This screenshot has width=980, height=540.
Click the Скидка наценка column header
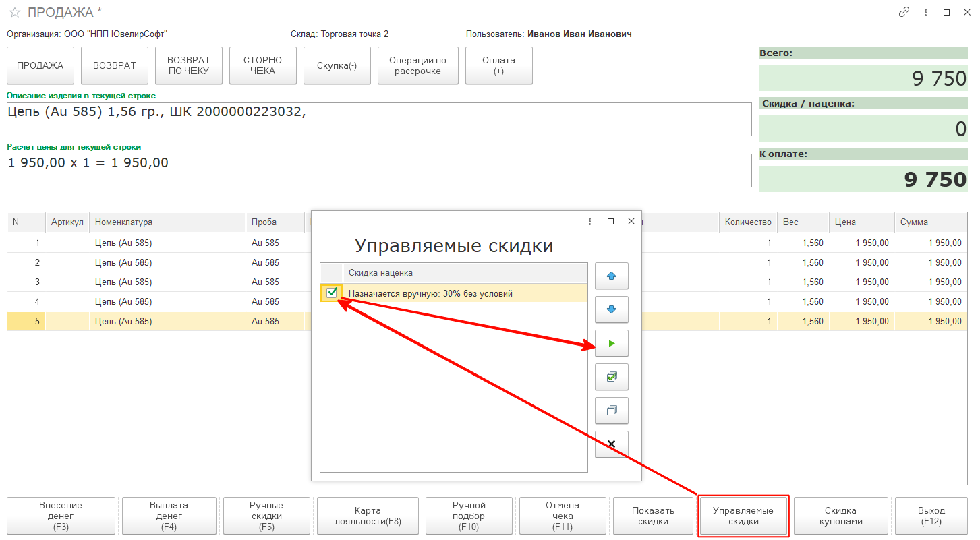(x=465, y=272)
